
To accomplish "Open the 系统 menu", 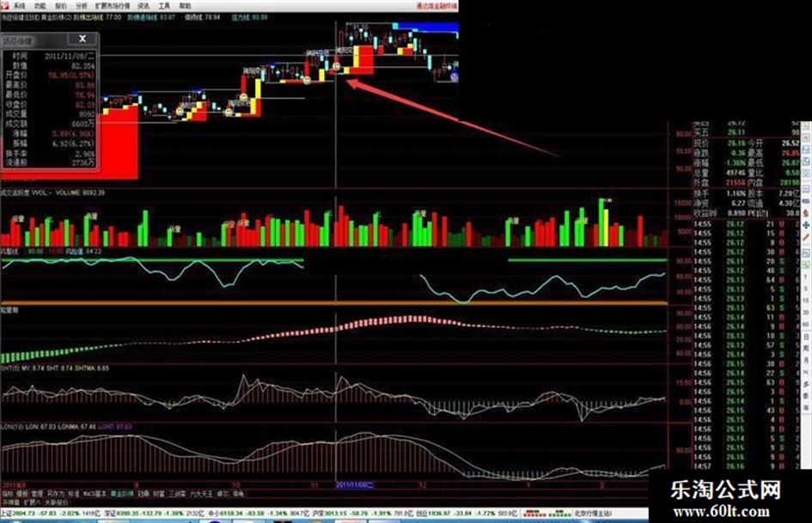I will [19, 6].
